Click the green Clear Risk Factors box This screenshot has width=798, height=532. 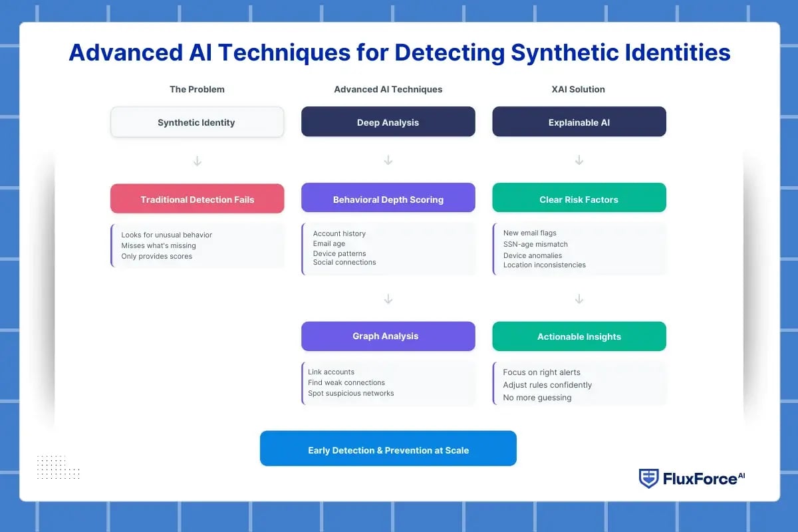pyautogui.click(x=579, y=199)
